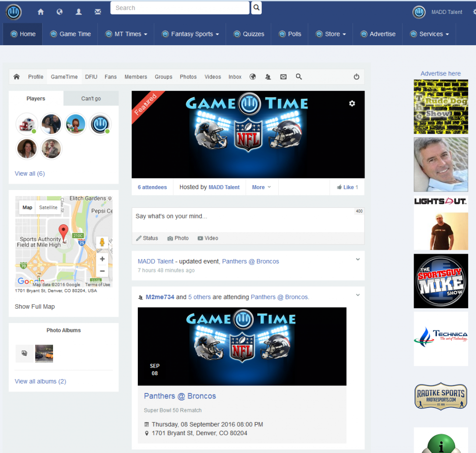
Task: Expand the Store menu
Action: 331,34
